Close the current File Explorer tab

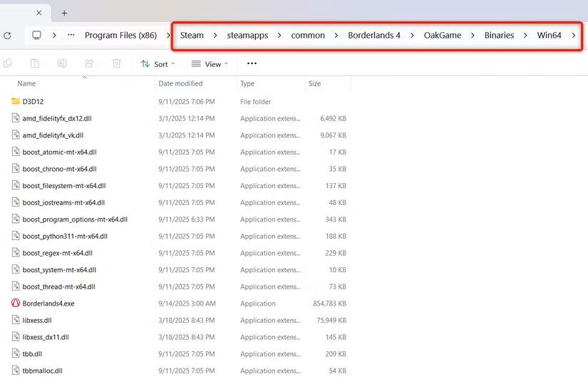pos(39,13)
